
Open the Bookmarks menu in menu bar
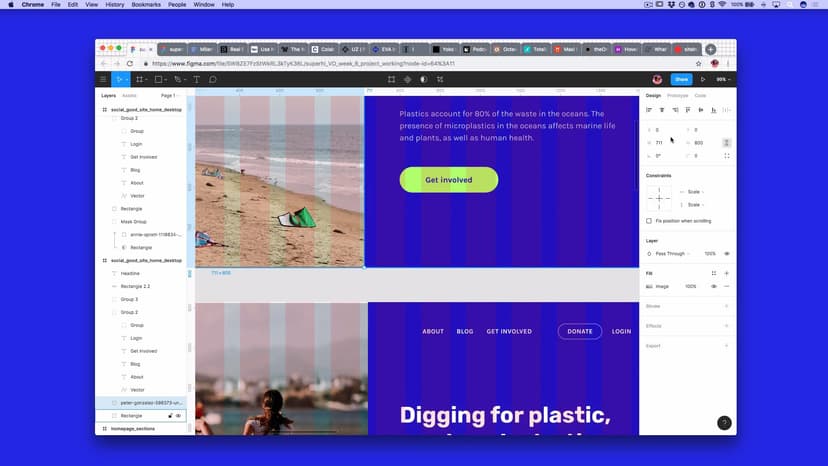point(148,5)
